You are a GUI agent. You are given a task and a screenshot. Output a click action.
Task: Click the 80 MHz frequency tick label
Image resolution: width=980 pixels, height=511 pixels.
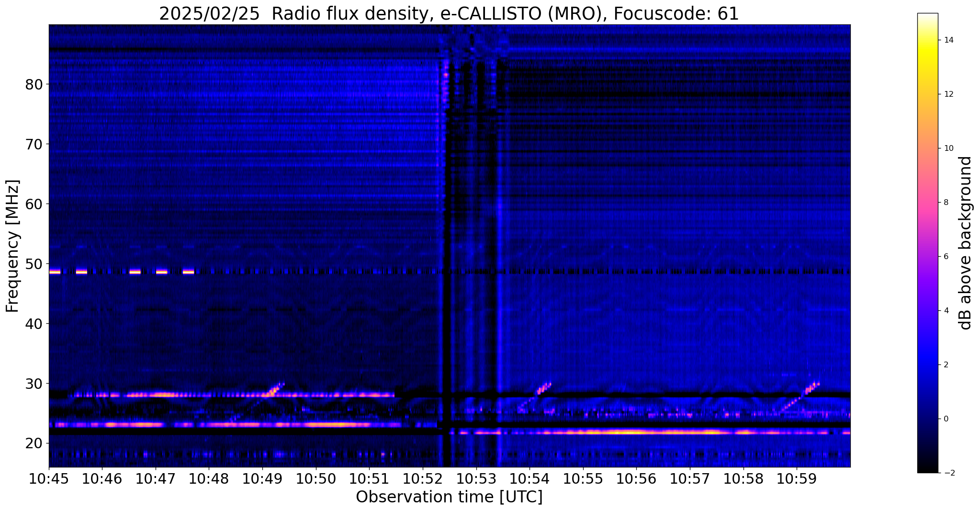pos(34,84)
